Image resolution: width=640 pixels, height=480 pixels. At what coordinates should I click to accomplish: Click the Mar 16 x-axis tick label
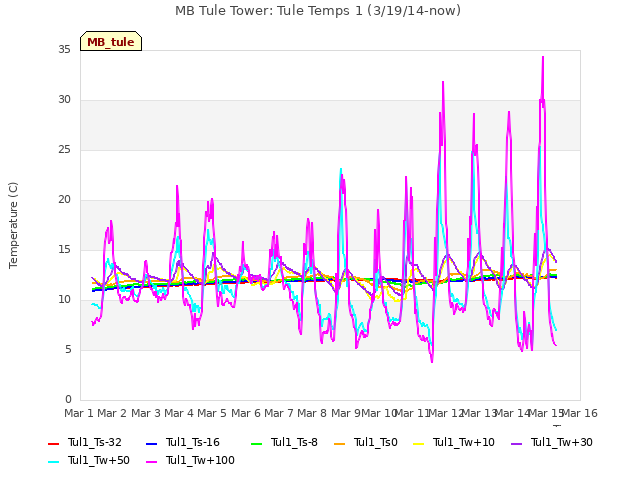(x=580, y=413)
